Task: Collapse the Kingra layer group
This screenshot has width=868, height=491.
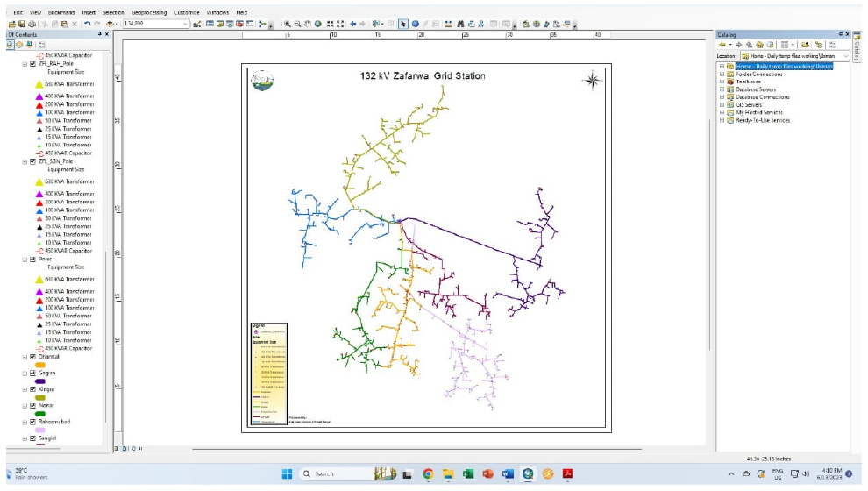Action: tap(25, 389)
